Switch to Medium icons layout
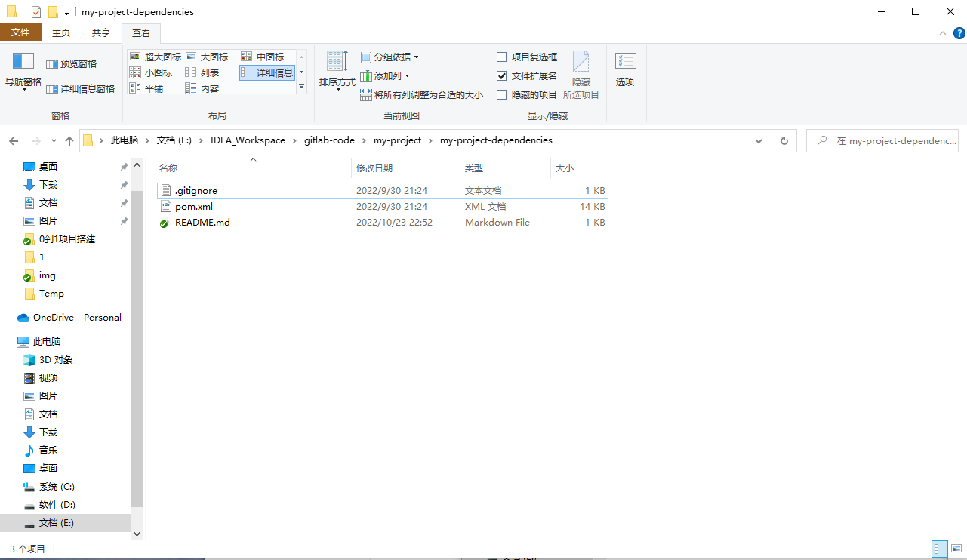The width and height of the screenshot is (967, 560). (x=263, y=57)
